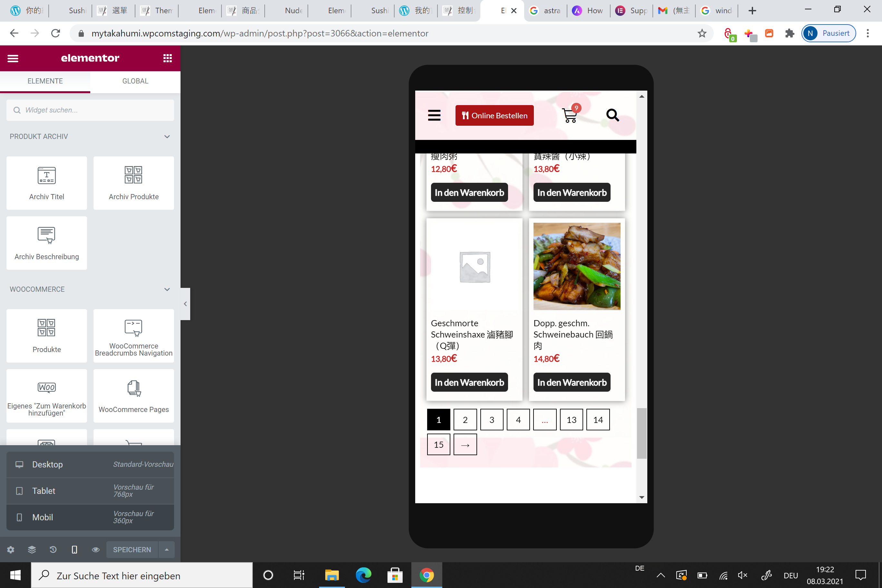Switch to ELEMENTE tab in left panel
This screenshot has height=588, width=882.
pyautogui.click(x=44, y=81)
